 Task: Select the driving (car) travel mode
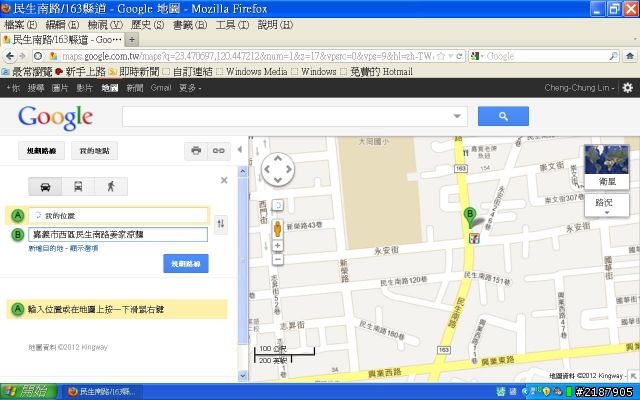45,187
